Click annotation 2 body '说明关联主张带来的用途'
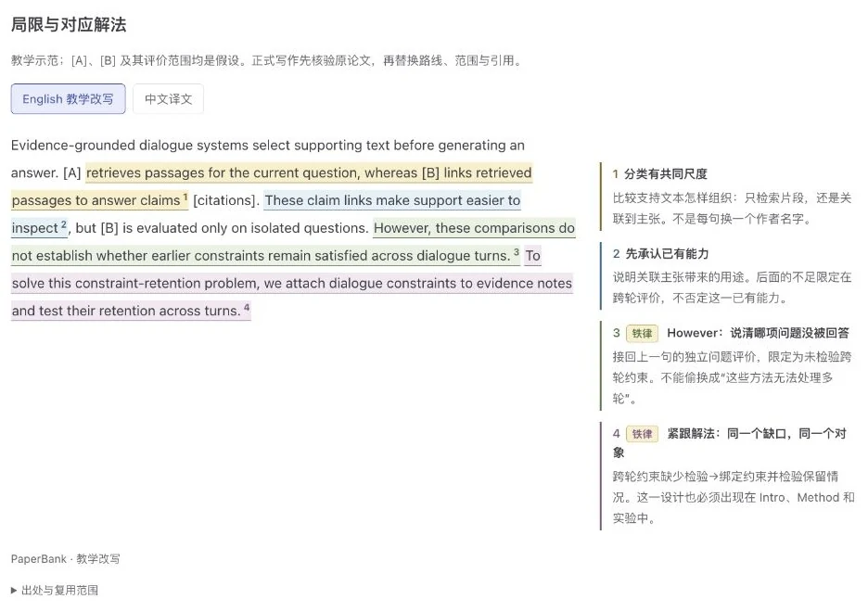Image resolution: width=868 pixels, height=612 pixels. 732,287
